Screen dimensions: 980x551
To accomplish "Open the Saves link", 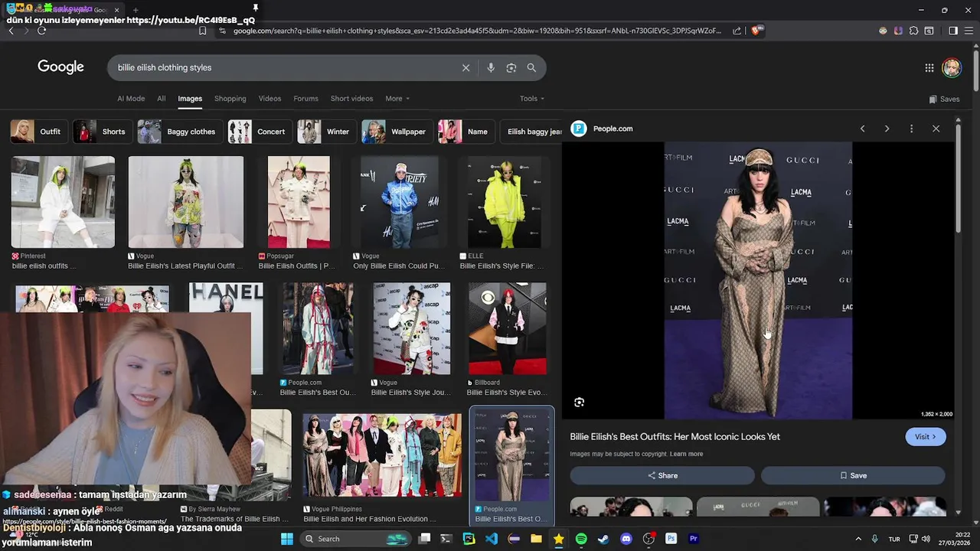I will pos(944,99).
